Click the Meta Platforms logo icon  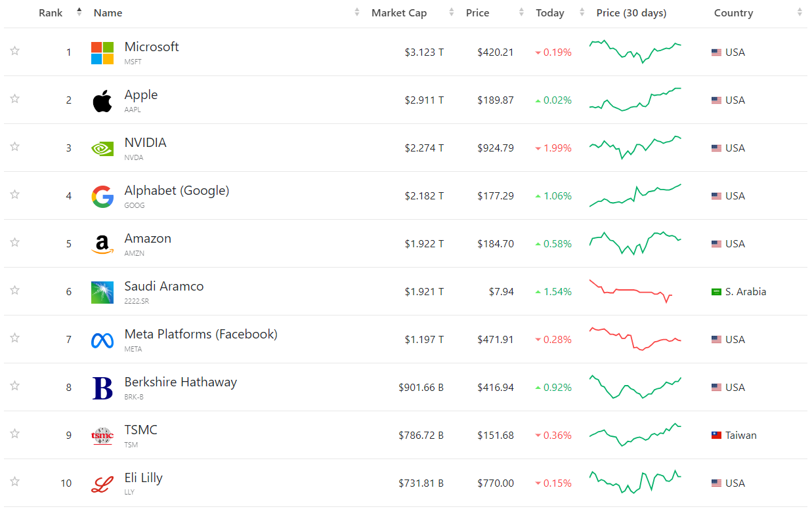point(102,340)
